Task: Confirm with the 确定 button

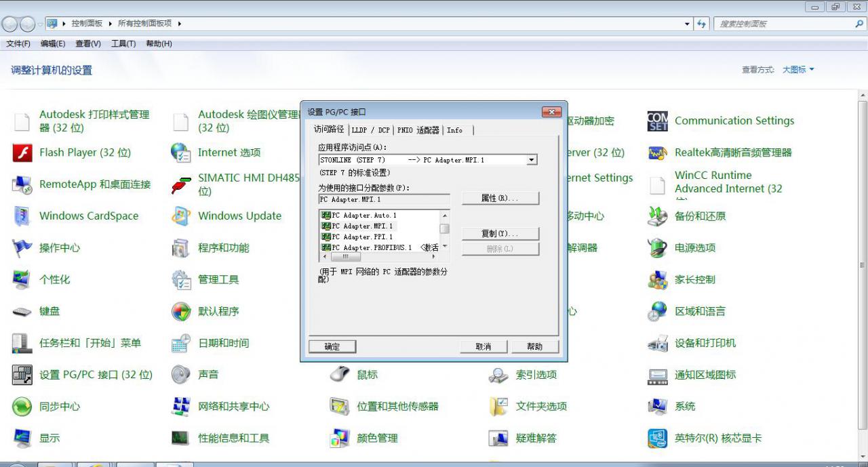Action: tap(332, 346)
